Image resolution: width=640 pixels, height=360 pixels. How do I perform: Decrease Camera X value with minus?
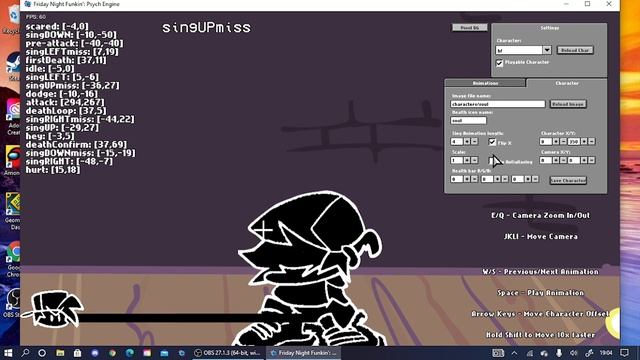[x=563, y=160]
